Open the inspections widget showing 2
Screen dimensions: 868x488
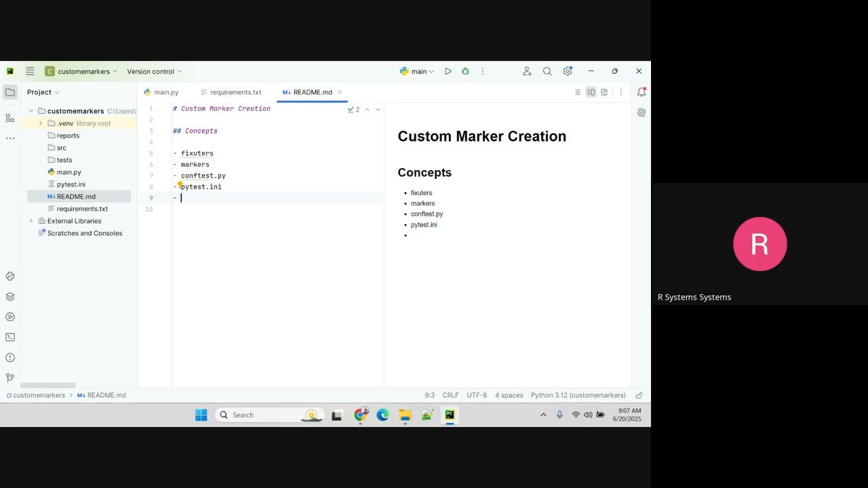(x=353, y=109)
